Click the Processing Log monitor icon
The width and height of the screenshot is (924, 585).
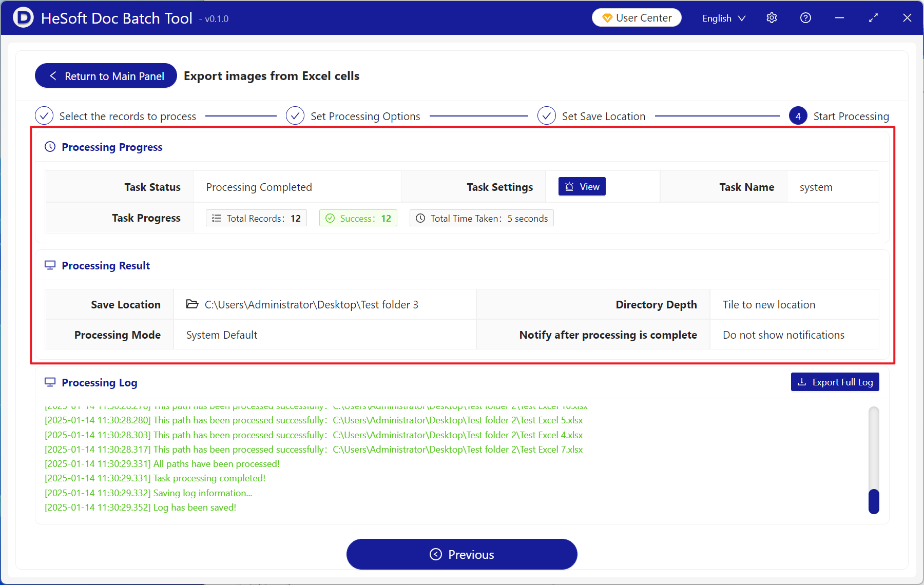[50, 382]
